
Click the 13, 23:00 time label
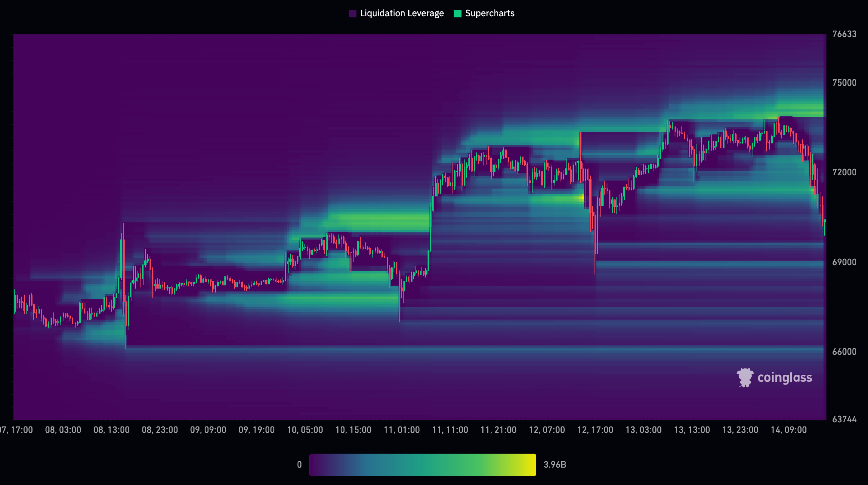click(x=740, y=430)
